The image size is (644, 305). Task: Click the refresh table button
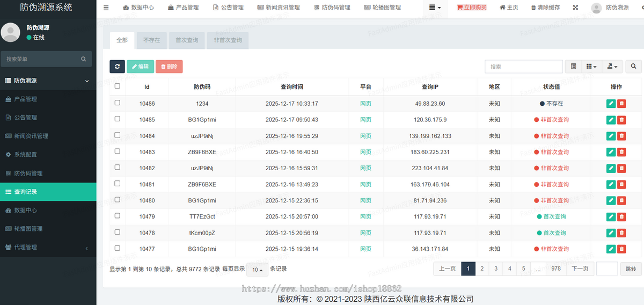(117, 67)
